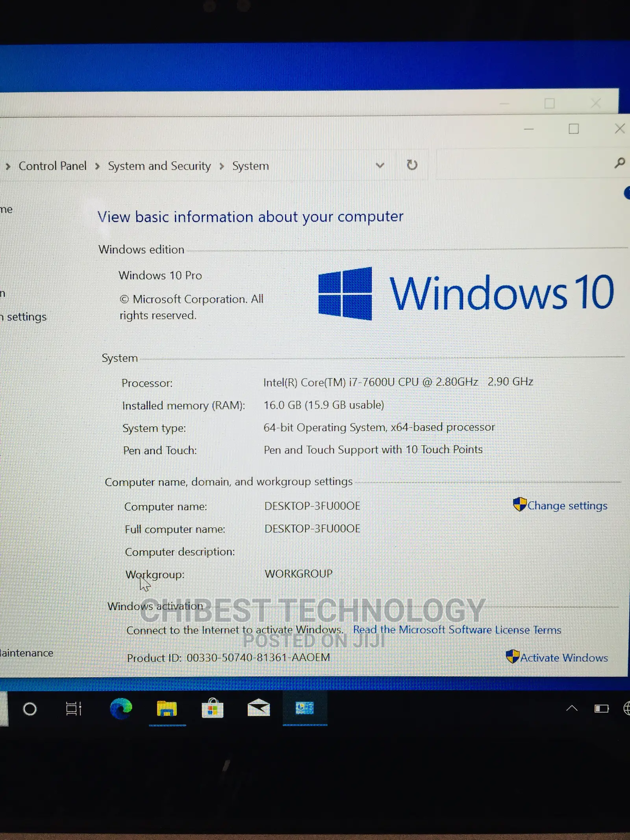Click the search magnifier in Control Panel
This screenshot has width=630, height=840.
(x=619, y=163)
